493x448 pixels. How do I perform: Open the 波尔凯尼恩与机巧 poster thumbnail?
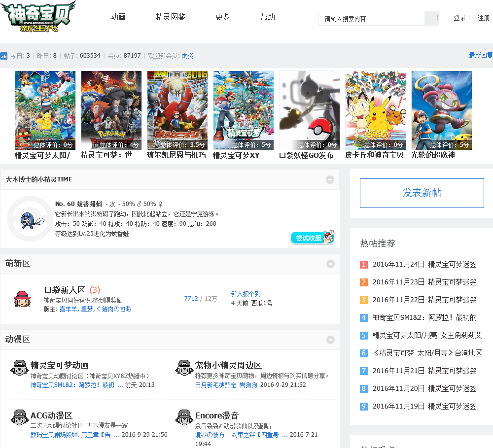tap(177, 110)
